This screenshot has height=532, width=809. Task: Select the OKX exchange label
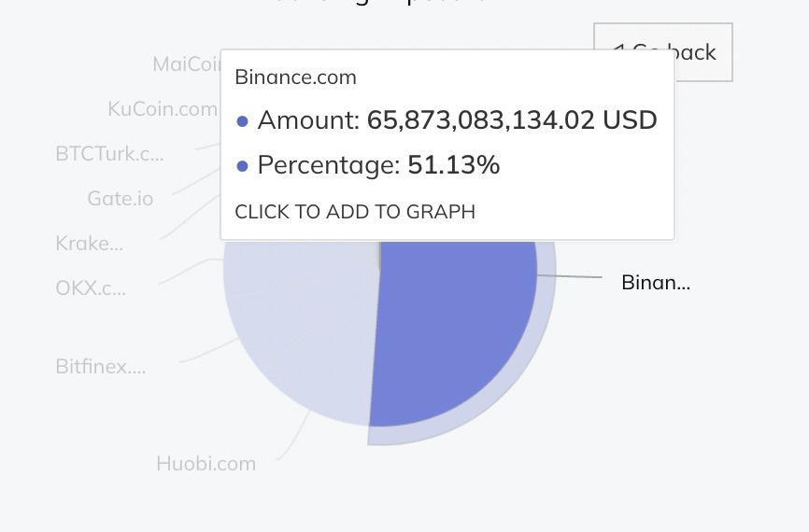click(91, 287)
